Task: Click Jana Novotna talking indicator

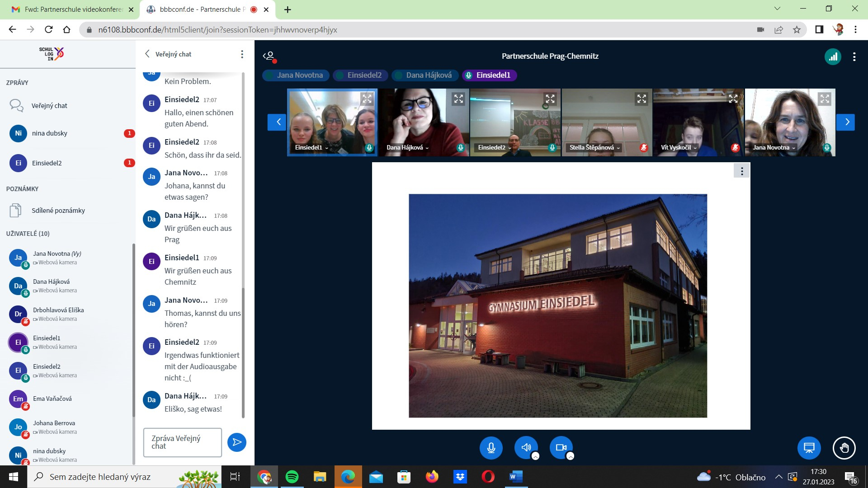Action: coord(295,75)
